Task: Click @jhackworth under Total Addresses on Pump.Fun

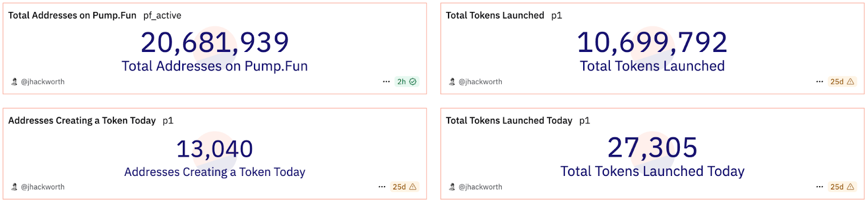Action: coord(43,82)
